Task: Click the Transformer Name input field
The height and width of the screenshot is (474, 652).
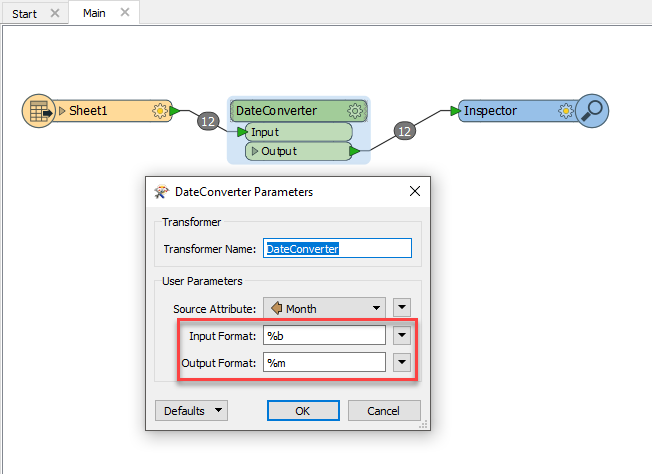Action: coord(337,249)
